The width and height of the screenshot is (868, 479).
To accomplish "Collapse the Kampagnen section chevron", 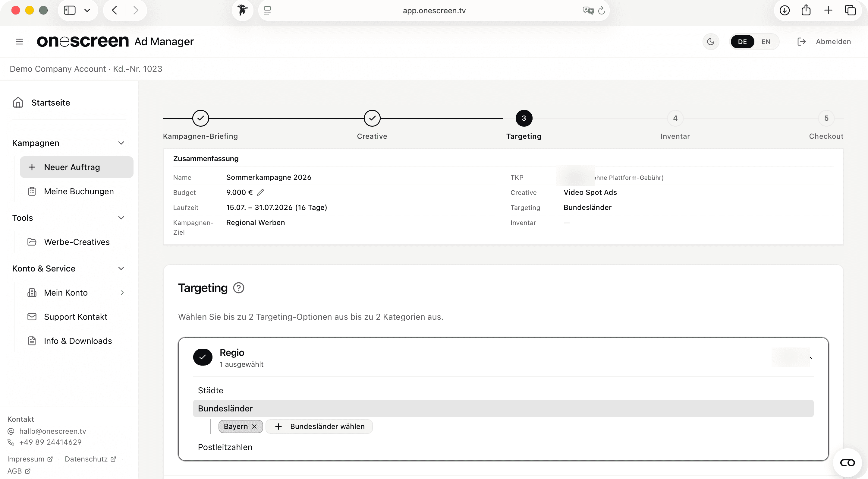I will (121, 143).
